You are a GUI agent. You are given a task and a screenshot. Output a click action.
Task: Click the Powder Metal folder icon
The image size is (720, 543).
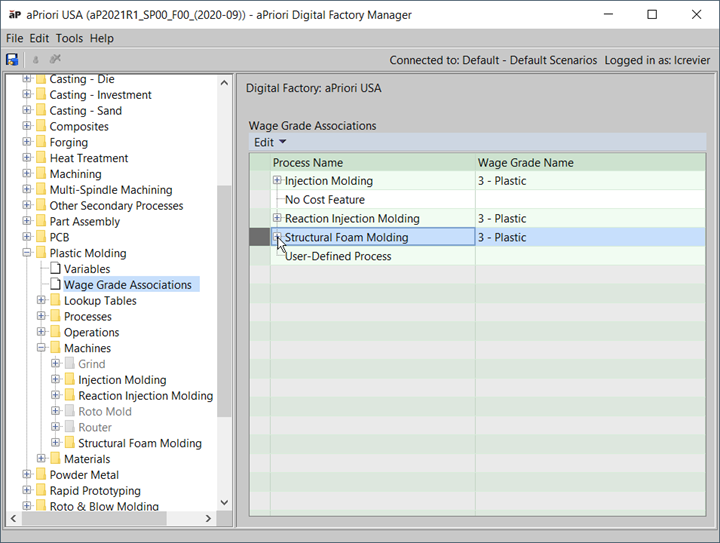point(41,474)
